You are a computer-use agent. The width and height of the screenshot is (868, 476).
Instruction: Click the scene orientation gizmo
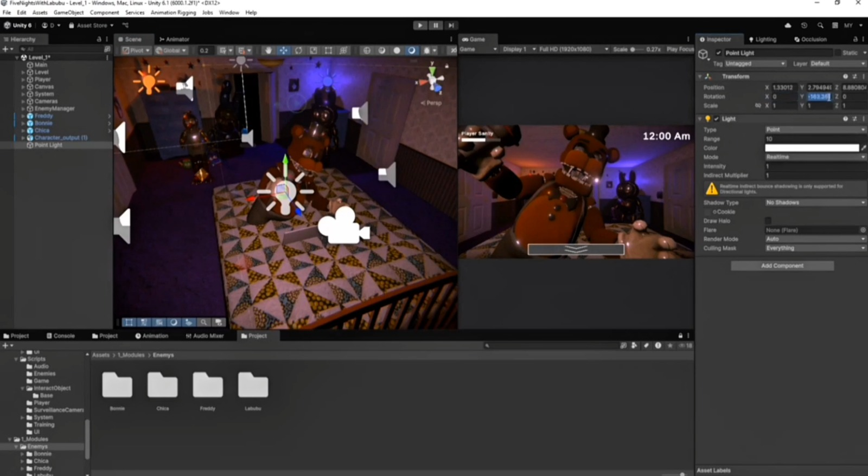coord(433,81)
